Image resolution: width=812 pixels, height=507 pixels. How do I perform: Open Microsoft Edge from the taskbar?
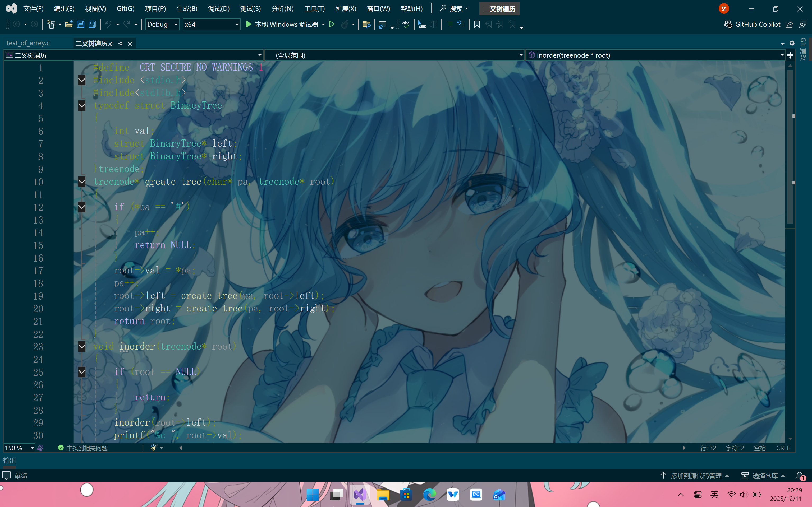pos(429,495)
